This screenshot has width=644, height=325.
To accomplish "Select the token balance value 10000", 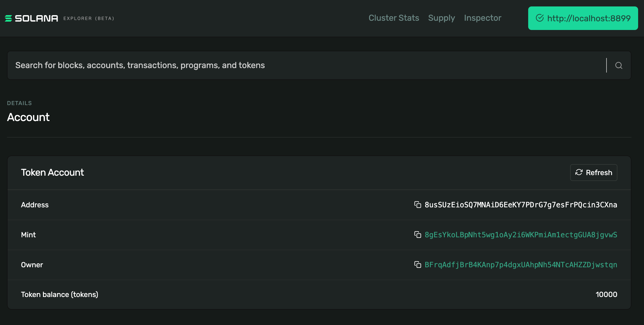I will 606,294.
